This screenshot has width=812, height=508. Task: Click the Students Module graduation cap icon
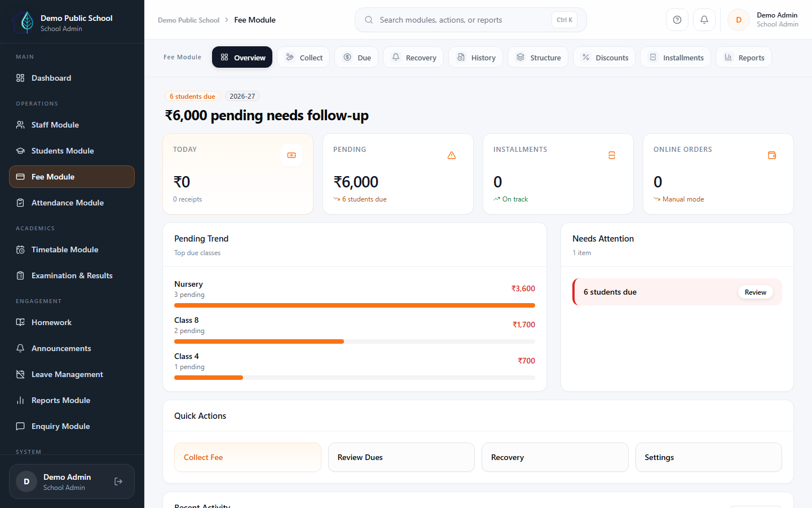pyautogui.click(x=20, y=151)
